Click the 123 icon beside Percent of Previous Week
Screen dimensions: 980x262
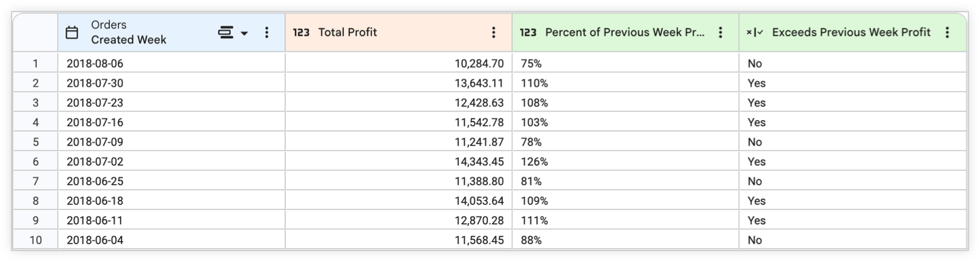click(528, 32)
